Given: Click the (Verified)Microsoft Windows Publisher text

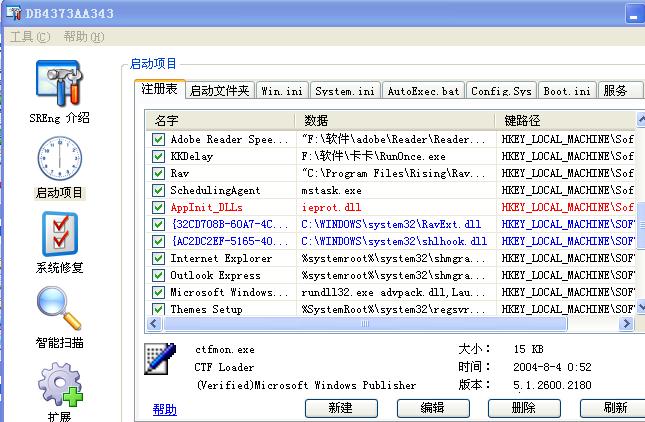Looking at the screenshot, I should point(306,385).
